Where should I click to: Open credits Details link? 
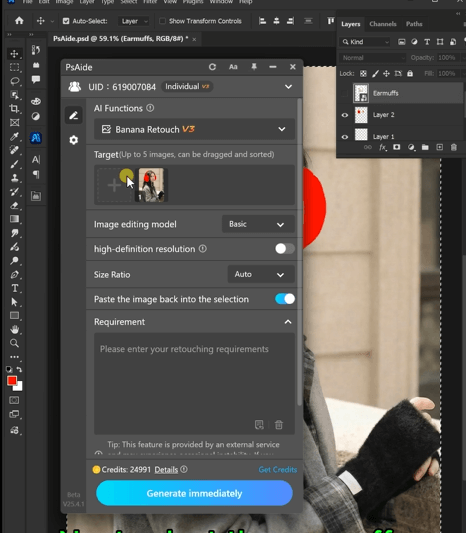click(166, 469)
